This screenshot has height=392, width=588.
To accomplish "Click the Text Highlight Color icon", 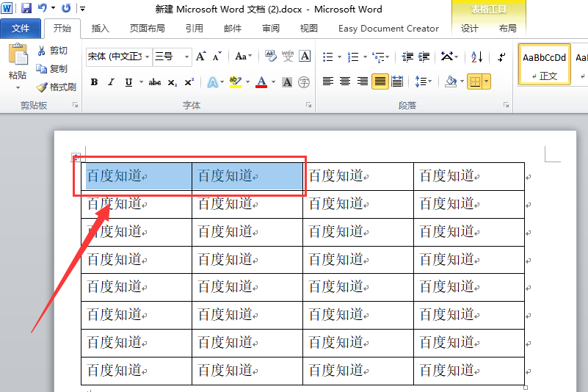I will [236, 82].
